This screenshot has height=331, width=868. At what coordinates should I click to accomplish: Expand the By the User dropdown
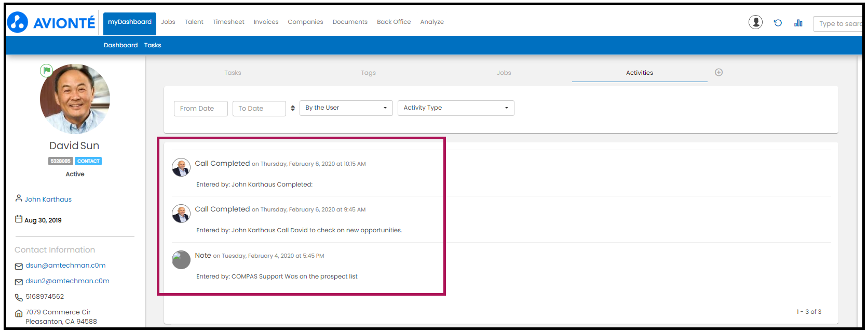click(346, 108)
